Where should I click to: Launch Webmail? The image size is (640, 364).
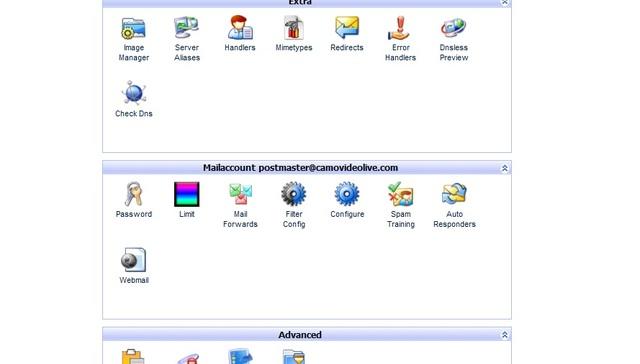click(133, 260)
